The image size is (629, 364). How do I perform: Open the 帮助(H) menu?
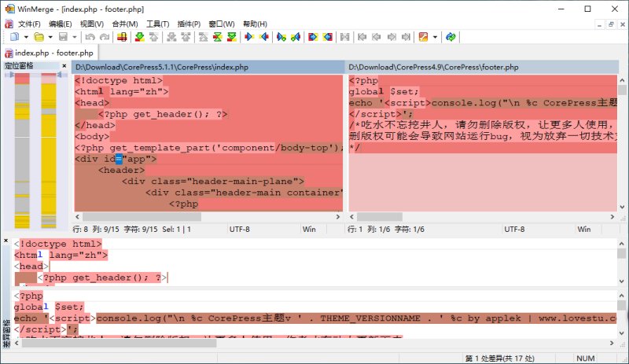pyautogui.click(x=255, y=24)
